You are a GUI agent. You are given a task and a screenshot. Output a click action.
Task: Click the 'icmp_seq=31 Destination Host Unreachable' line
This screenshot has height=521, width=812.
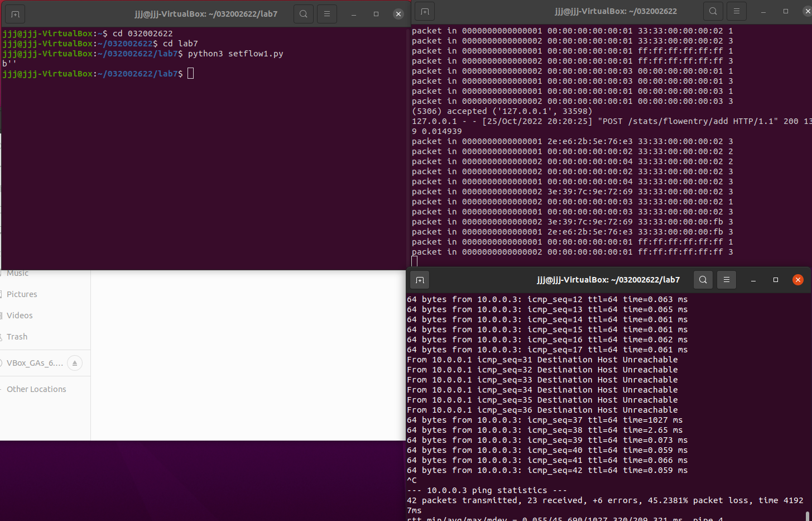click(x=542, y=360)
